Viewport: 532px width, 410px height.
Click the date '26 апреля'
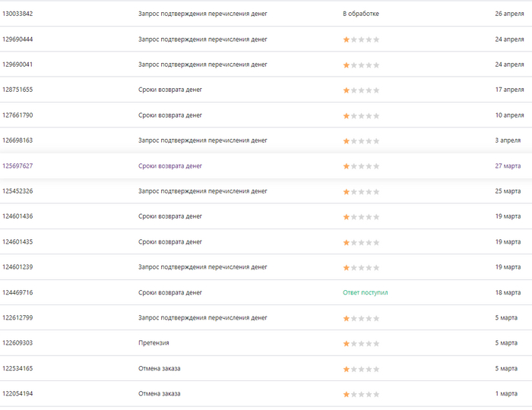pyautogui.click(x=508, y=14)
